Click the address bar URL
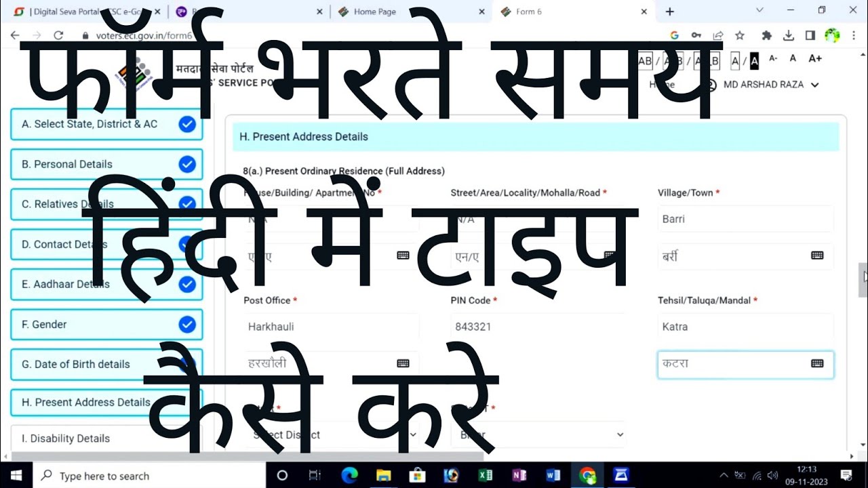Screen dimensions: 868x488 point(144,36)
